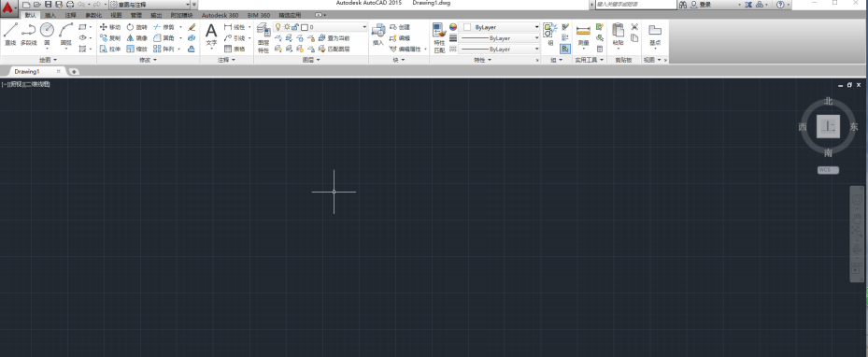Viewport: 868px width, 357px height.
Task: Open the Autodesk 360 ribbon tab
Action: (x=220, y=16)
